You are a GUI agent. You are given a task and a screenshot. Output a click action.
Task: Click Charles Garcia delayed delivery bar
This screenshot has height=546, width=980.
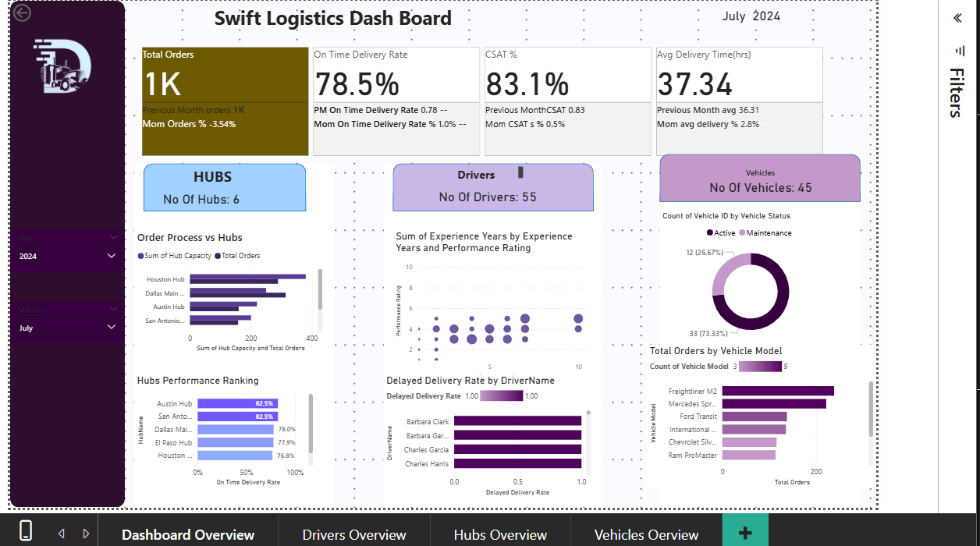[x=517, y=449]
